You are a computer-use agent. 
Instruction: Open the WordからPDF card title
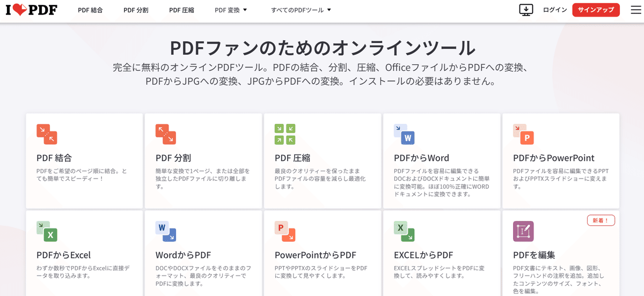[x=183, y=255]
